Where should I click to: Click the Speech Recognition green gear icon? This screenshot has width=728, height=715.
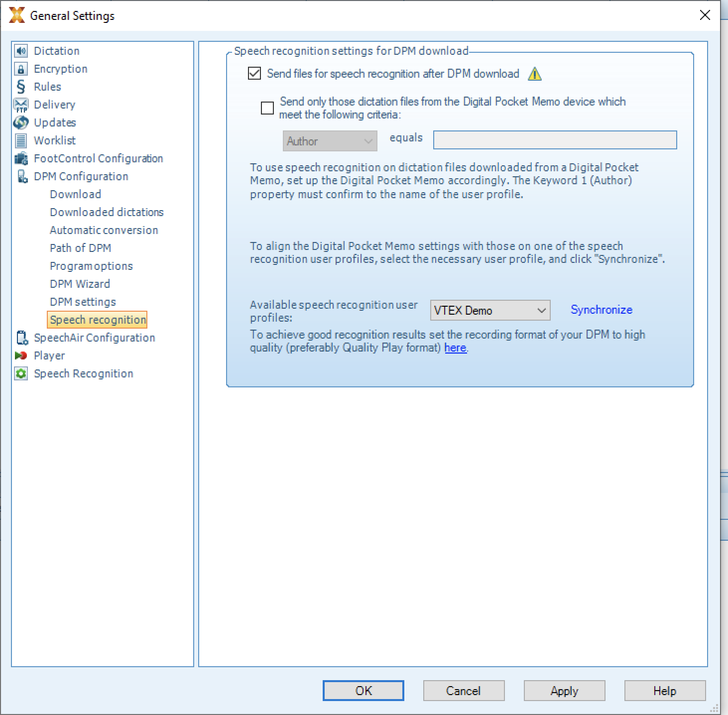pos(21,373)
